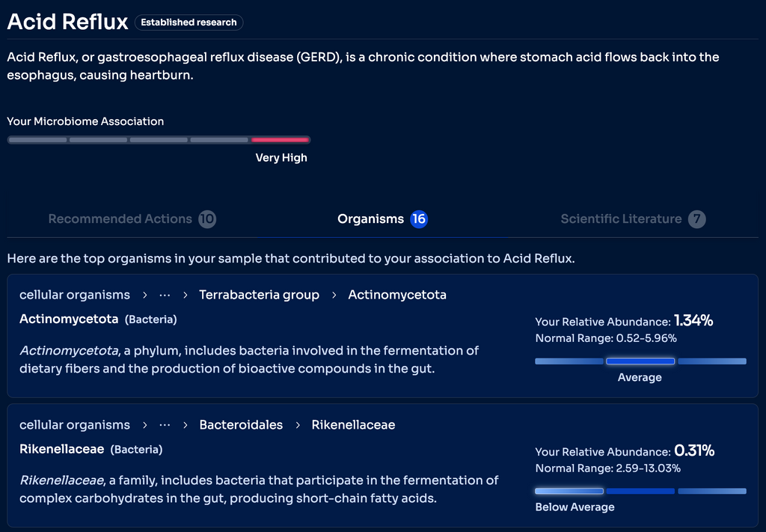Click the red Very High association segment
This screenshot has width=766, height=532.
(x=281, y=140)
